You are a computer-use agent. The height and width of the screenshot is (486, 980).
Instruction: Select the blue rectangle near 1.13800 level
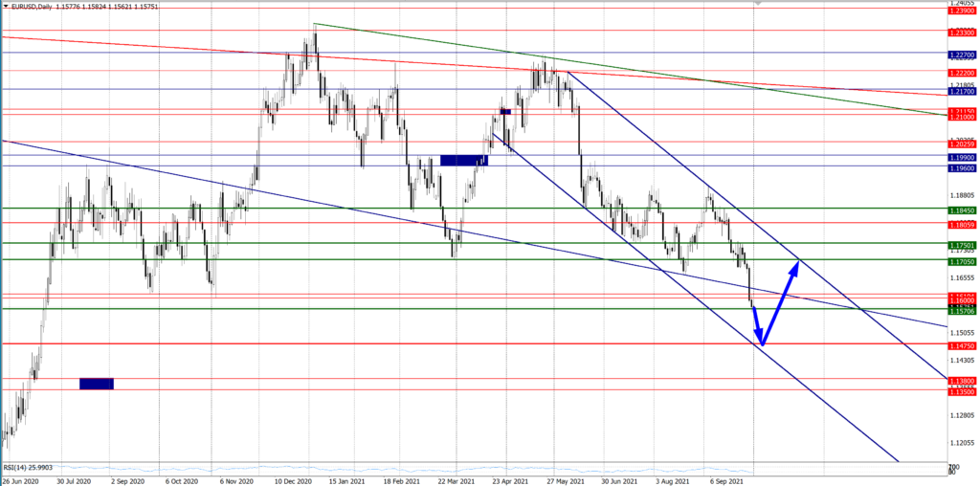pos(96,384)
